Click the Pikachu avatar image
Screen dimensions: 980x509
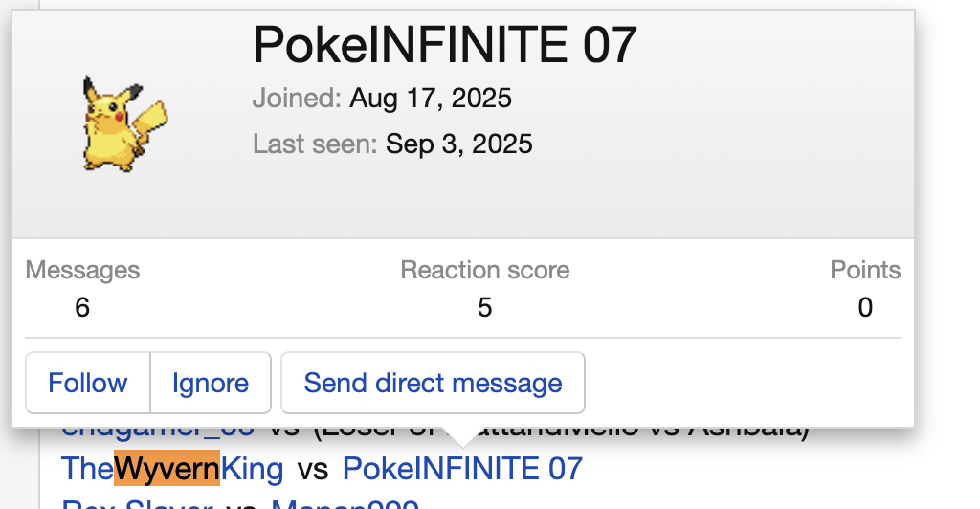coord(112,124)
